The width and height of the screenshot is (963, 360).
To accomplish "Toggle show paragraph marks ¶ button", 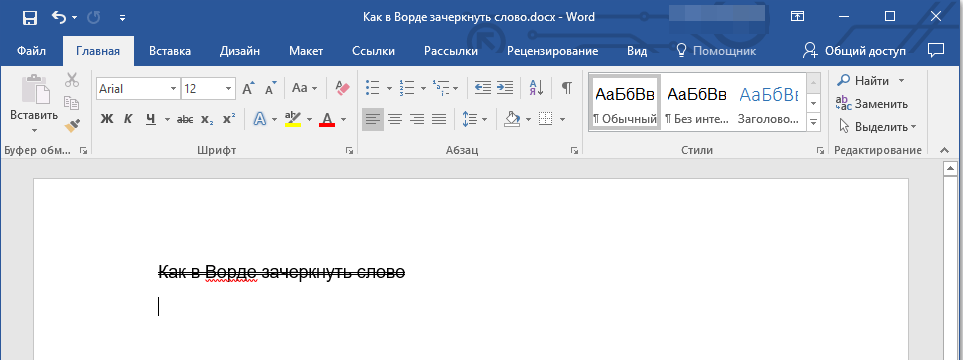I will [x=567, y=88].
